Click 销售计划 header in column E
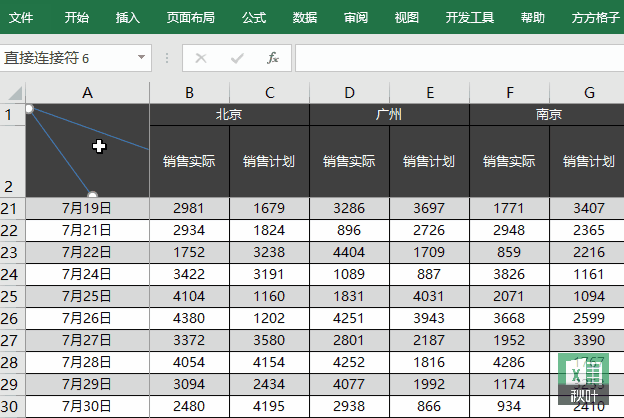 click(429, 161)
